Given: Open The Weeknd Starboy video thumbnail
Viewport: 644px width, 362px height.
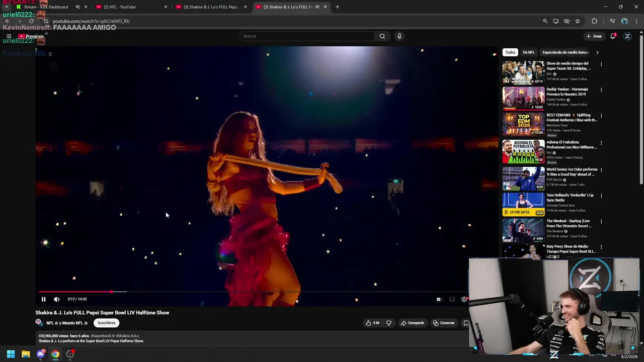Looking at the screenshot, I should pos(523,230).
